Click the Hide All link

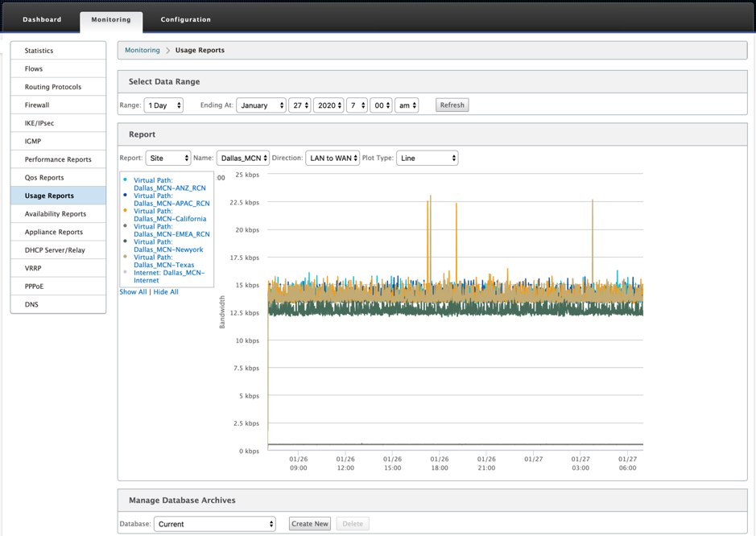coord(166,292)
